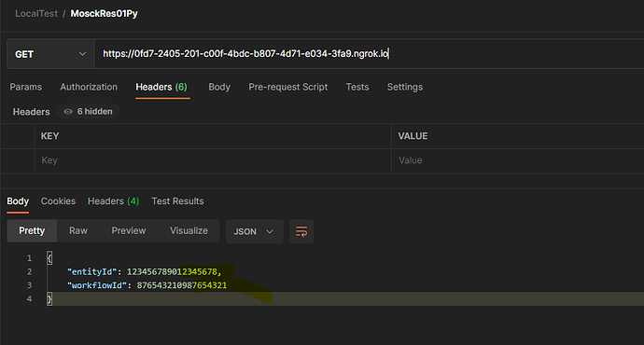Open the request Body tab
This screenshot has height=345, width=644.
tap(219, 87)
